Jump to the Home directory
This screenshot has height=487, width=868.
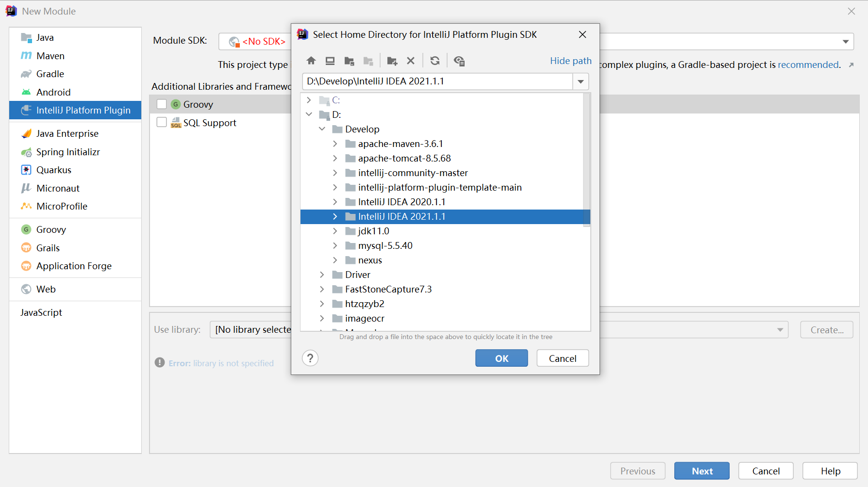(x=311, y=60)
